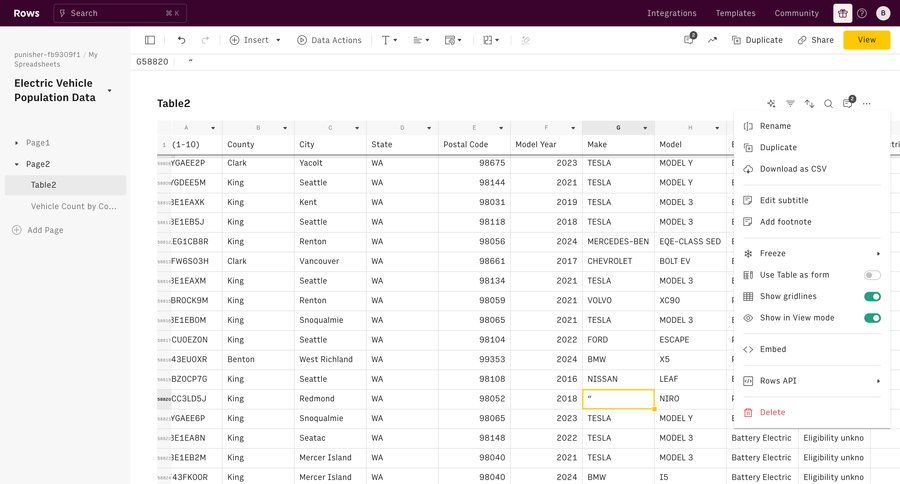Open the Rows API submenu
900x484 pixels.
[x=812, y=381]
